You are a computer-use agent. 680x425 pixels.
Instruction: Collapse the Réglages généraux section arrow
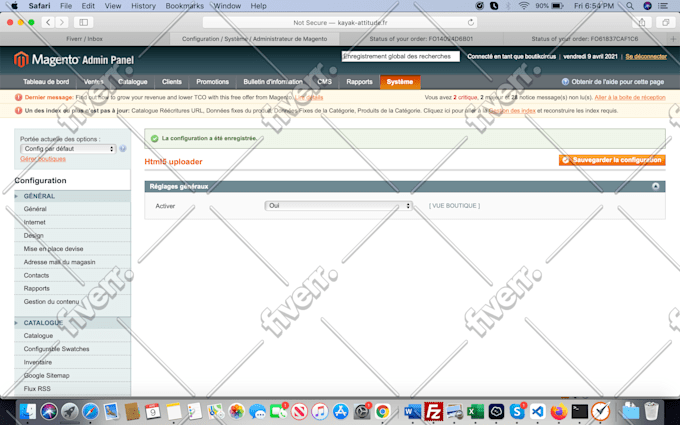coord(655,186)
